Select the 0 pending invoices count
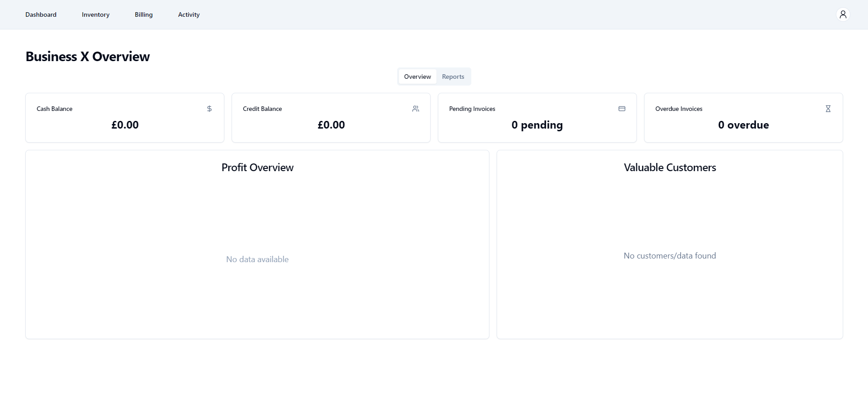The width and height of the screenshot is (868, 412). [537, 125]
